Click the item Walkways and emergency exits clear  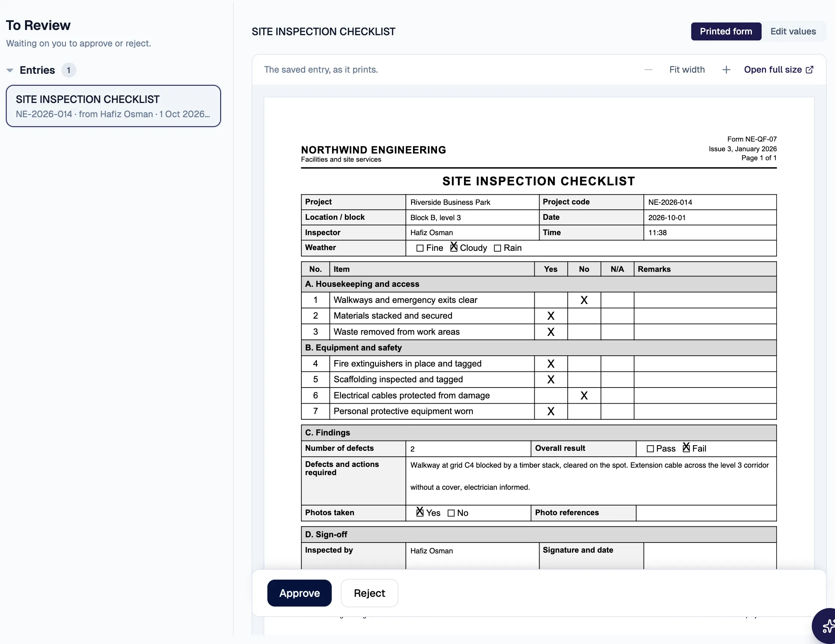pyautogui.click(x=405, y=300)
